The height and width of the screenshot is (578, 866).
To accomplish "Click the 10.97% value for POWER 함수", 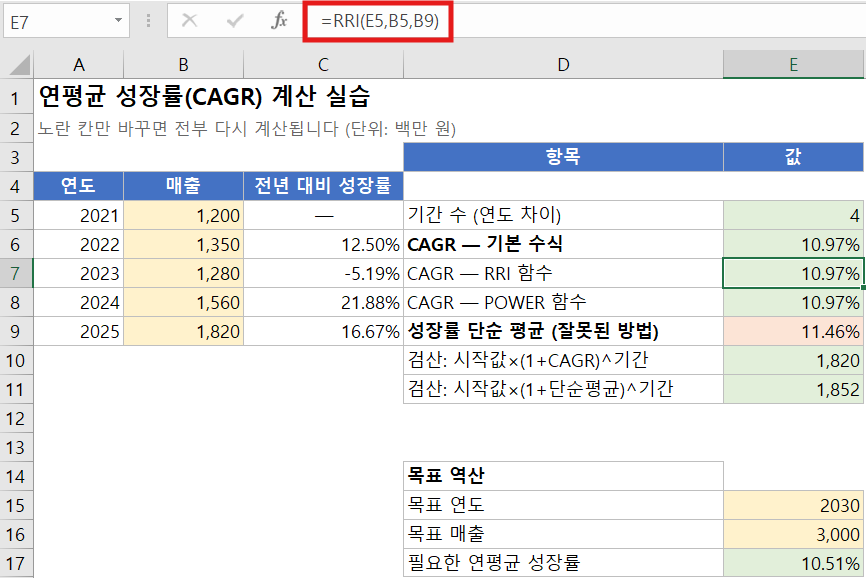I will click(793, 303).
